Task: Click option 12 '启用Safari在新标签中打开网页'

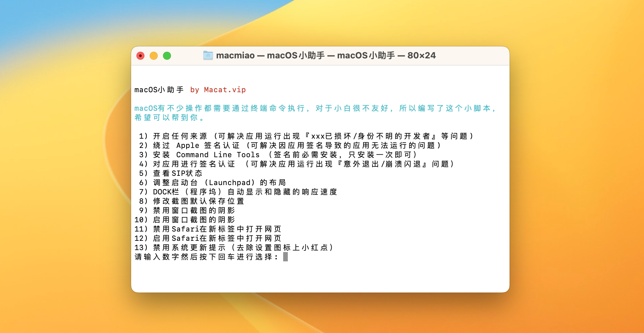Action: click(x=207, y=238)
